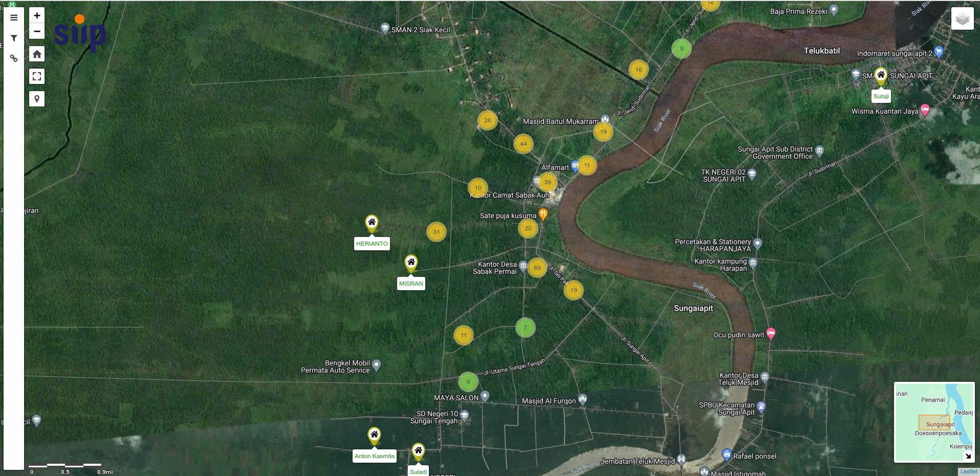Screen dimensions: 980x476
Task: Reset map to home view
Action: pyautogui.click(x=37, y=54)
